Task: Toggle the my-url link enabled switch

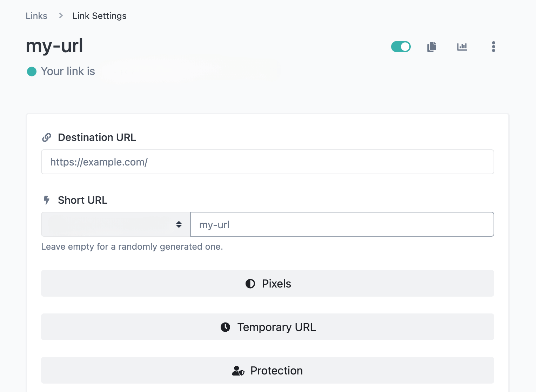Action: (x=401, y=47)
